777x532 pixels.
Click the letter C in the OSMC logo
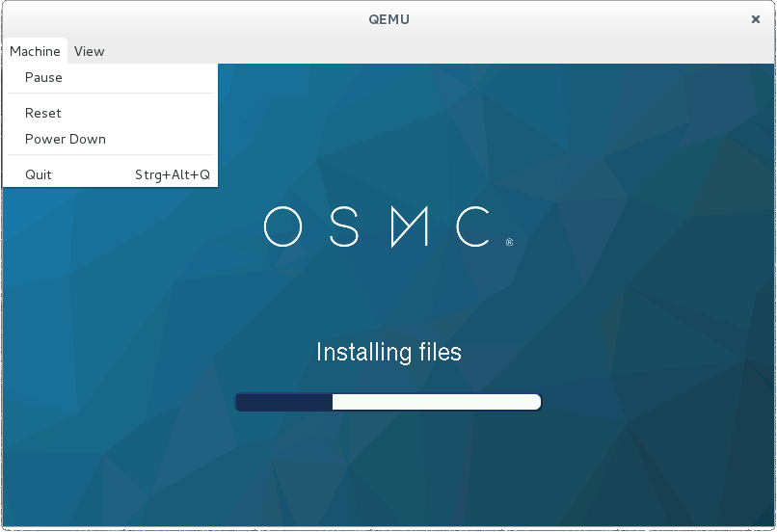tap(474, 227)
